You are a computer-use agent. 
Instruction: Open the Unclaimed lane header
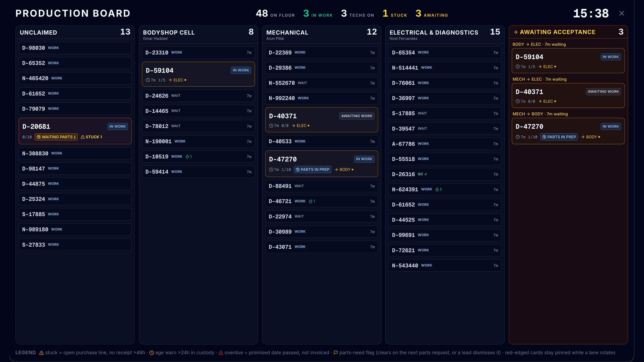[75, 32]
